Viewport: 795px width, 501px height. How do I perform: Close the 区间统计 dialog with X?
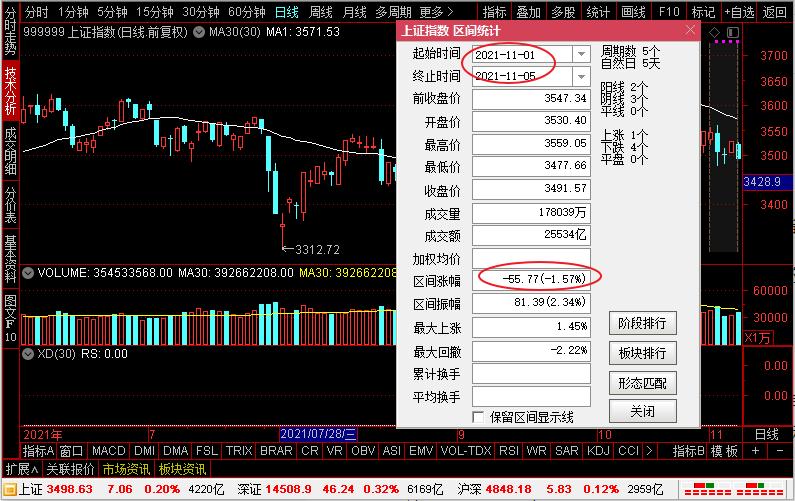click(x=690, y=30)
